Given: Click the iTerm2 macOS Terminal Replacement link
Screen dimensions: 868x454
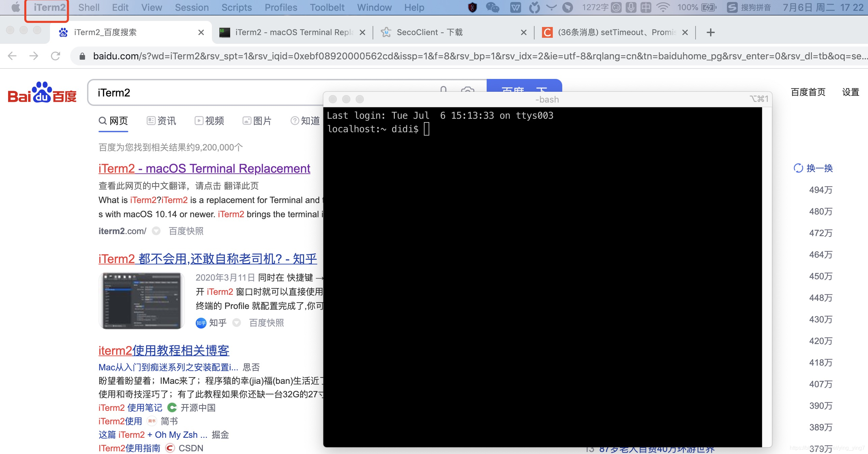Looking at the screenshot, I should tap(204, 168).
